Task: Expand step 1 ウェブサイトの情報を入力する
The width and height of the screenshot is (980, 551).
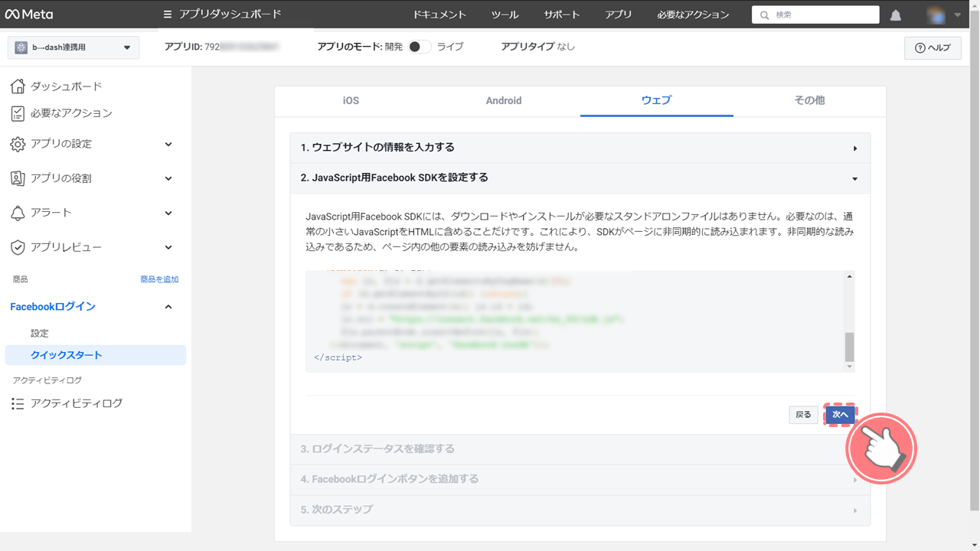Action: point(580,148)
